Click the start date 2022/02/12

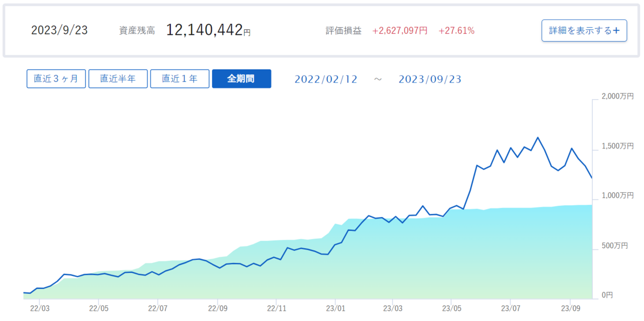[326, 79]
